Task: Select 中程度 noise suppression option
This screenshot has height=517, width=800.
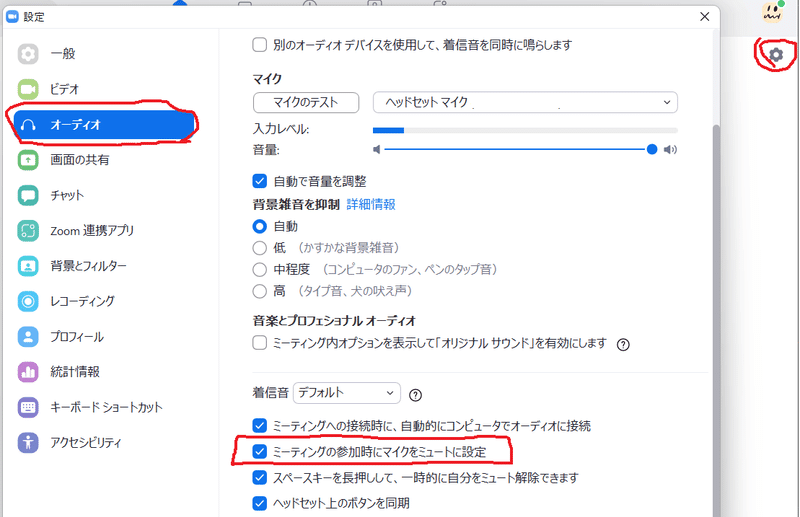Action: (x=260, y=269)
